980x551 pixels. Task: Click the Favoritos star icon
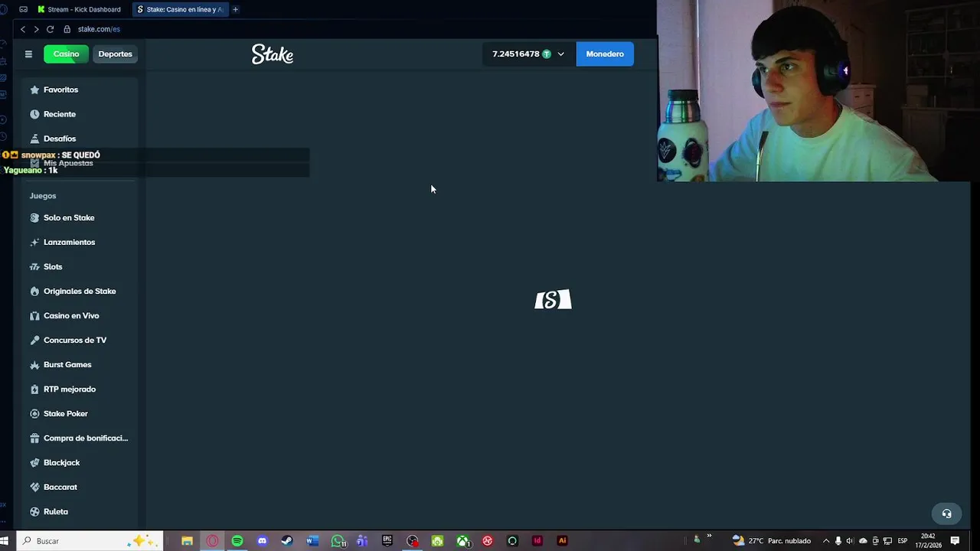coord(34,90)
